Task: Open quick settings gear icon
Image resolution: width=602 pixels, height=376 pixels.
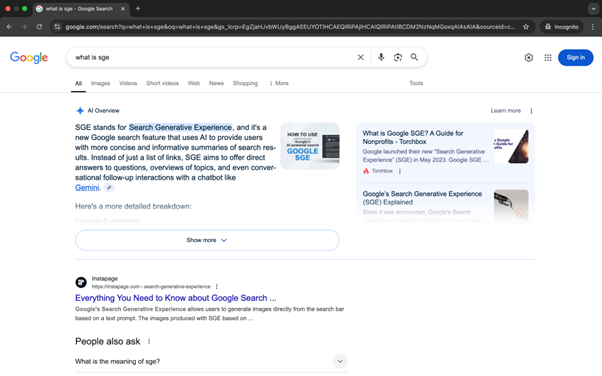Action: (x=529, y=58)
